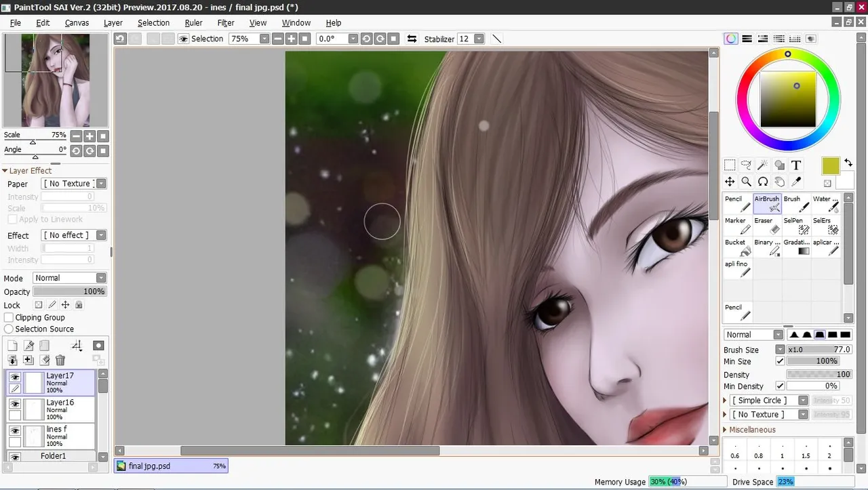Image resolution: width=868 pixels, height=490 pixels.
Task: Select the Move tool
Action: tap(730, 182)
